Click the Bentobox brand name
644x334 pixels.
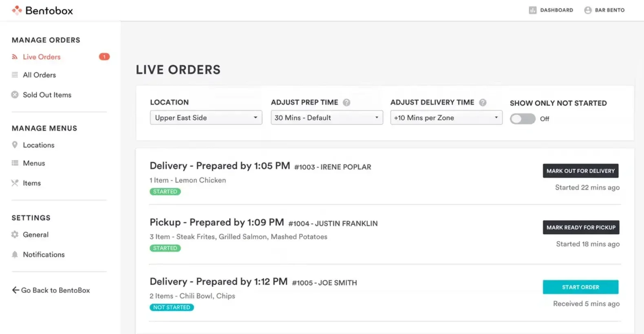tap(49, 11)
